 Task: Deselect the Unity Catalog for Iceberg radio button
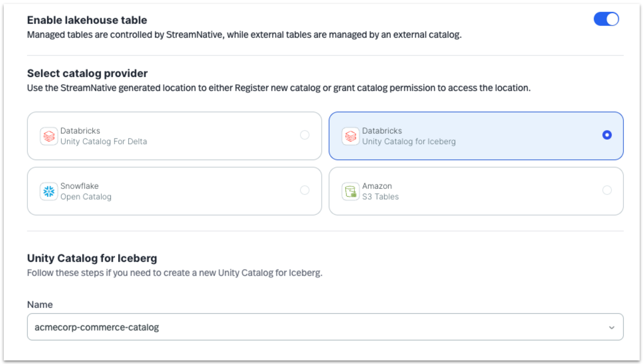(607, 135)
